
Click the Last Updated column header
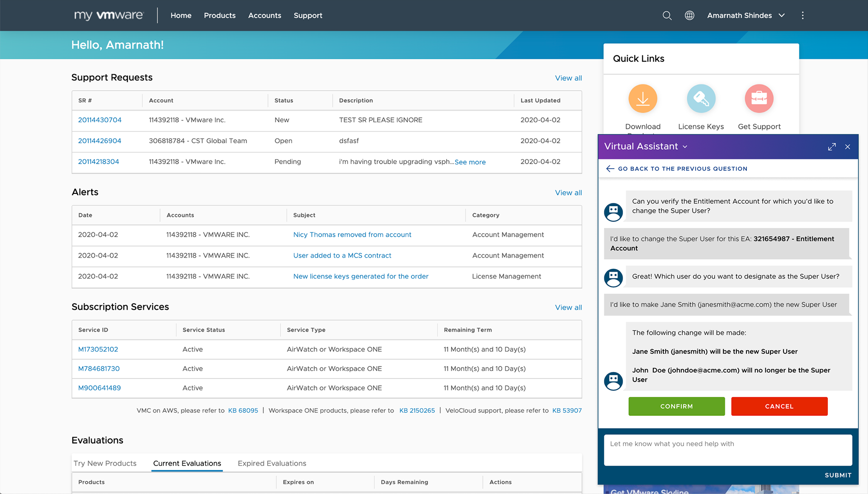pos(540,100)
